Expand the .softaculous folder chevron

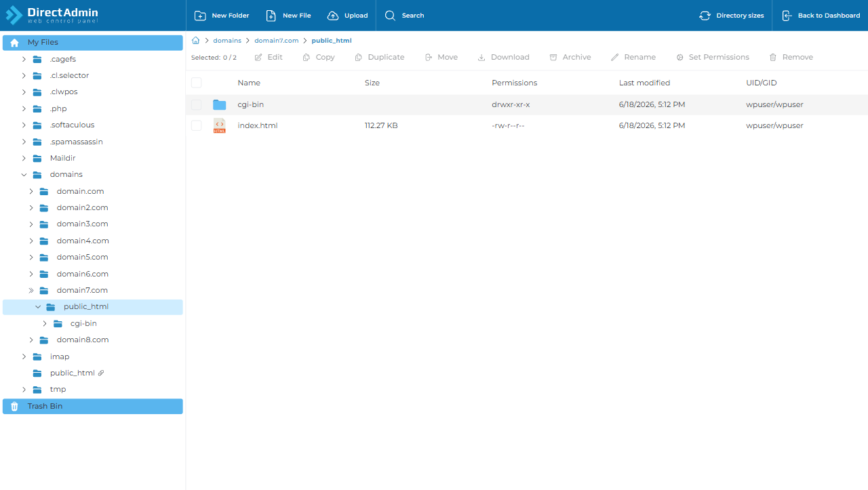point(24,125)
